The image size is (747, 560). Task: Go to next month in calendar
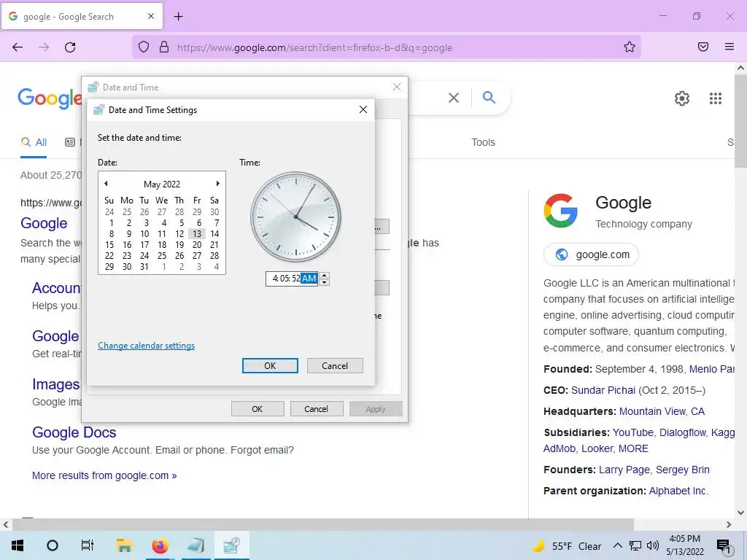pos(217,183)
